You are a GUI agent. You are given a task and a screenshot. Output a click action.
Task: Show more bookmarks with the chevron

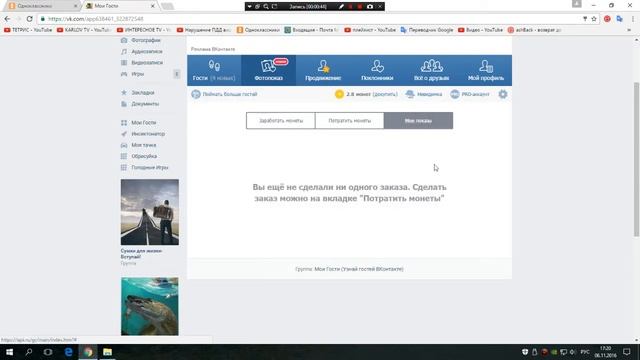pyautogui.click(x=629, y=30)
